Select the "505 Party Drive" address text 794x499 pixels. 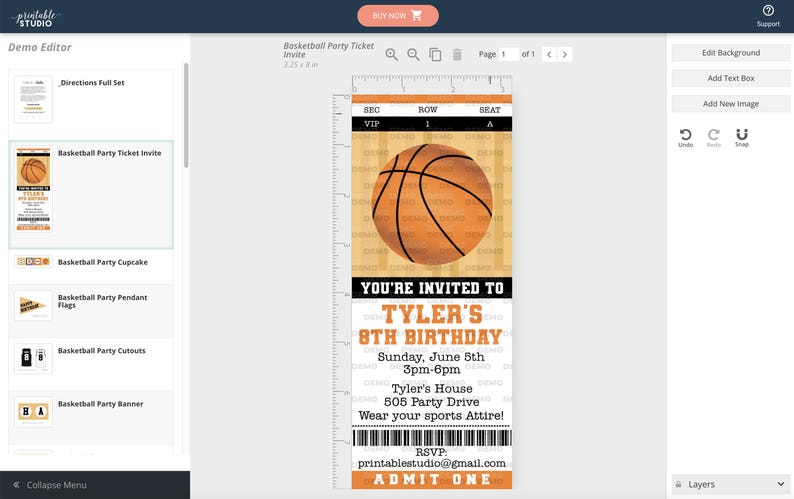pyautogui.click(x=431, y=402)
